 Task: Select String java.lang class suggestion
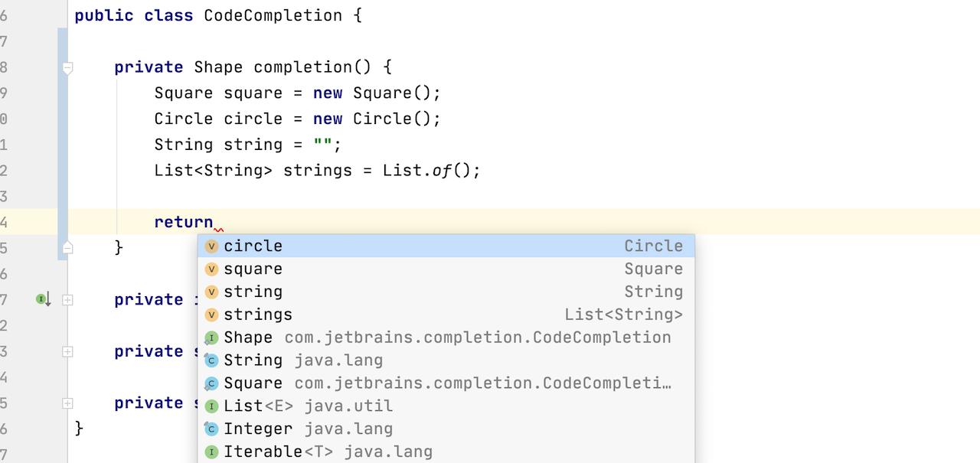pyautogui.click(x=446, y=360)
